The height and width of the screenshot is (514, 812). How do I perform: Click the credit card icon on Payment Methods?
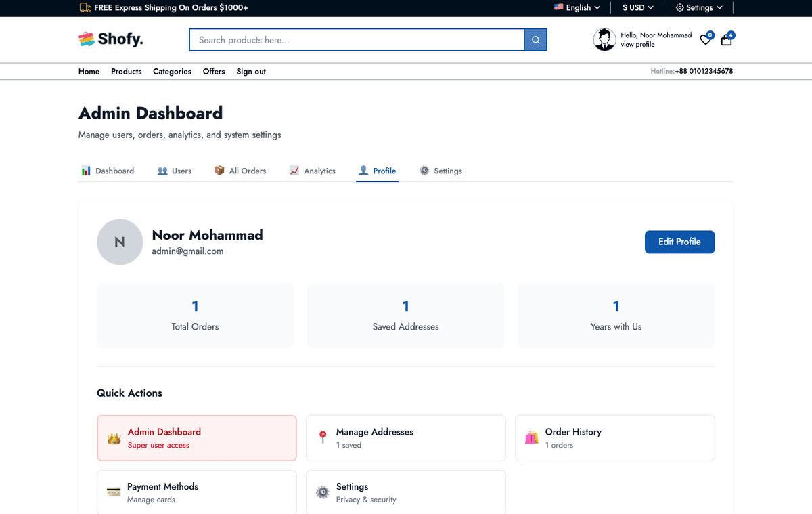(x=114, y=492)
